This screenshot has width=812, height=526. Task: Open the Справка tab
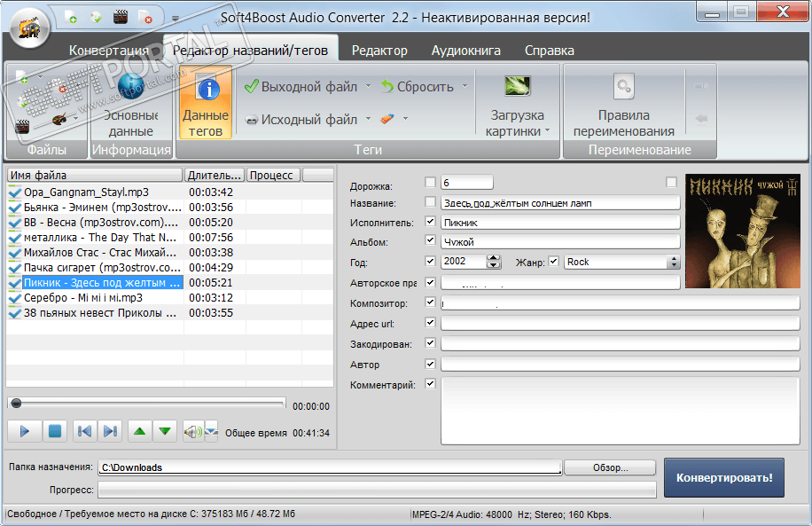coord(549,51)
